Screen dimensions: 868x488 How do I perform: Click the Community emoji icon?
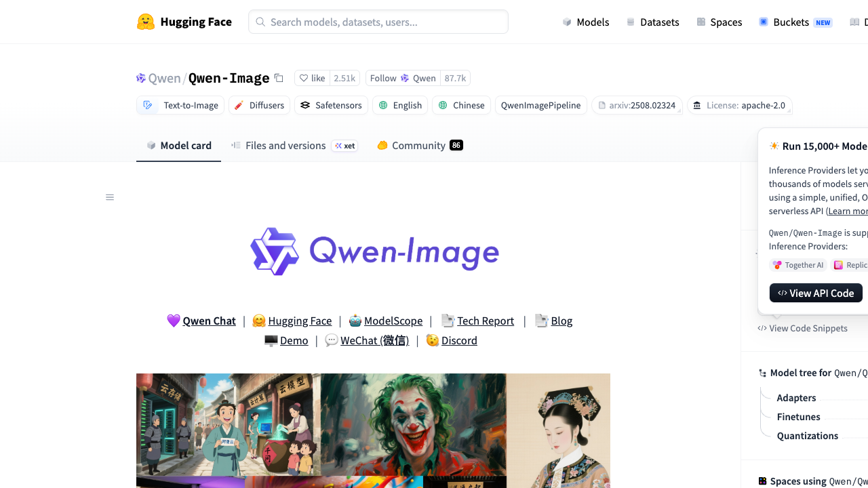click(x=382, y=145)
